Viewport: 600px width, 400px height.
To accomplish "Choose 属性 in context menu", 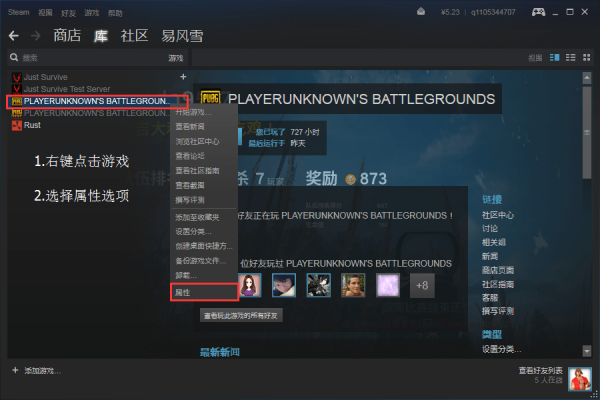I will coord(204,292).
